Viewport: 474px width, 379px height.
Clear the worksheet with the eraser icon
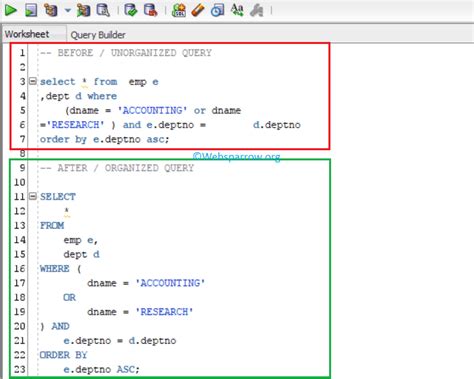[x=198, y=10]
